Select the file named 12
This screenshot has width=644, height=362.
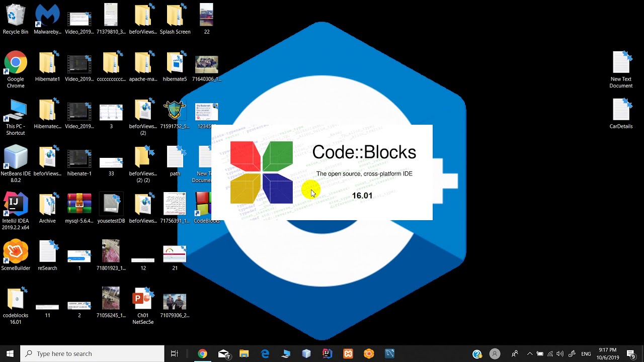[x=143, y=263]
